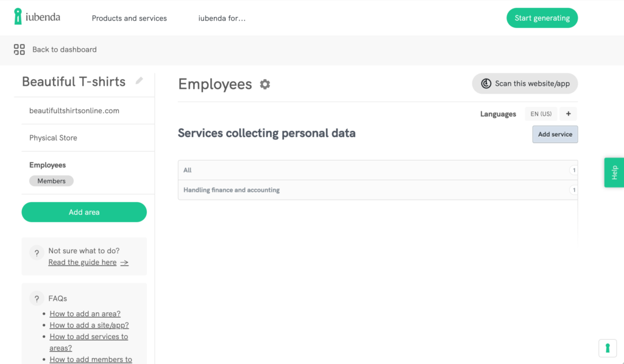
Task: Click the grid icon next to Back to dashboard
Action: click(19, 49)
